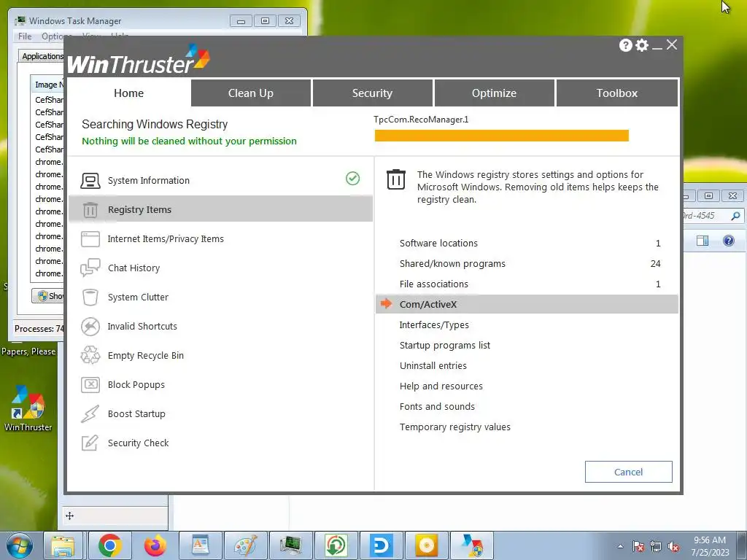The width and height of the screenshot is (747, 560).
Task: Open File Explorer from the taskbar
Action: (63, 545)
